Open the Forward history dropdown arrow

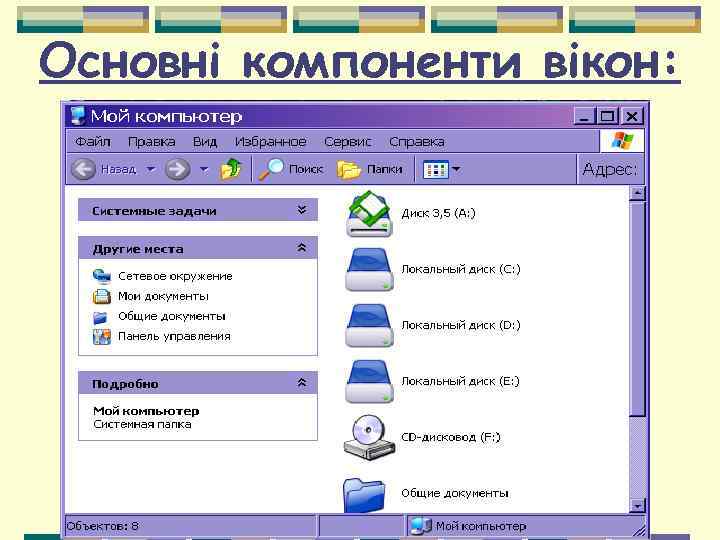click(204, 169)
